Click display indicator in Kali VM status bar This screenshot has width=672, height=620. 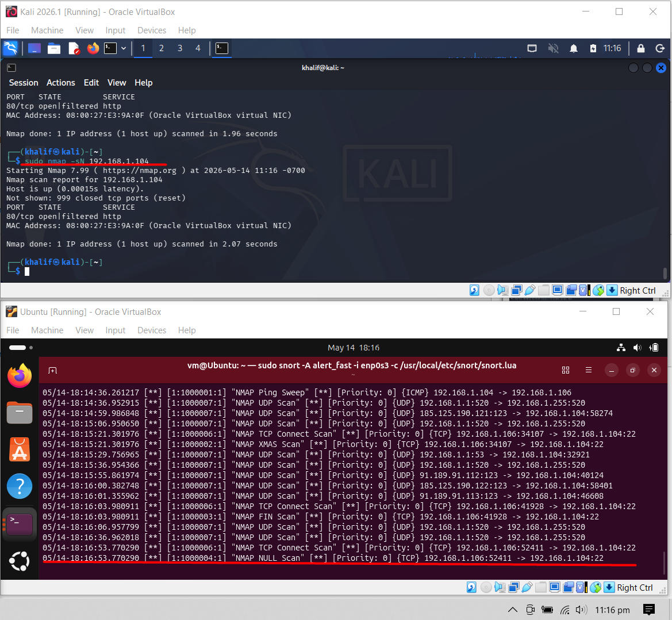point(557,290)
